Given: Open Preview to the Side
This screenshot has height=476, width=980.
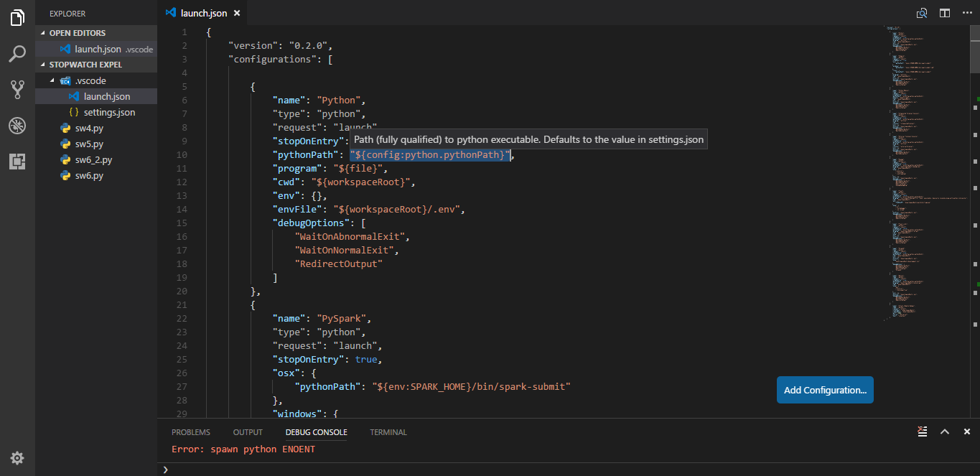Looking at the screenshot, I should click(921, 12).
